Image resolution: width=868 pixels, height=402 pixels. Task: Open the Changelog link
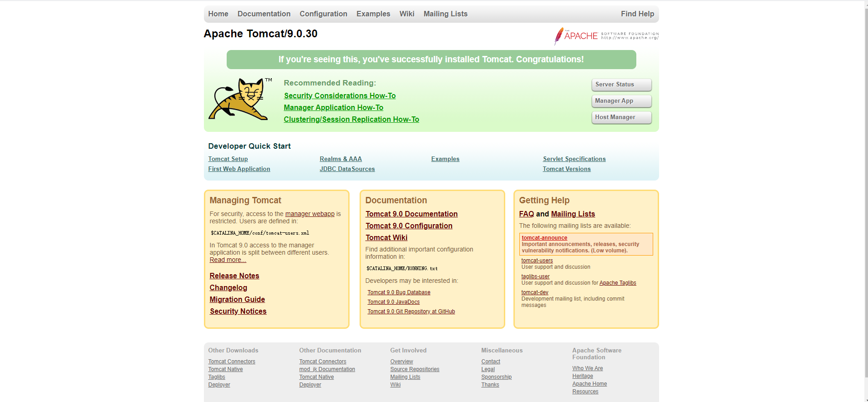point(228,287)
